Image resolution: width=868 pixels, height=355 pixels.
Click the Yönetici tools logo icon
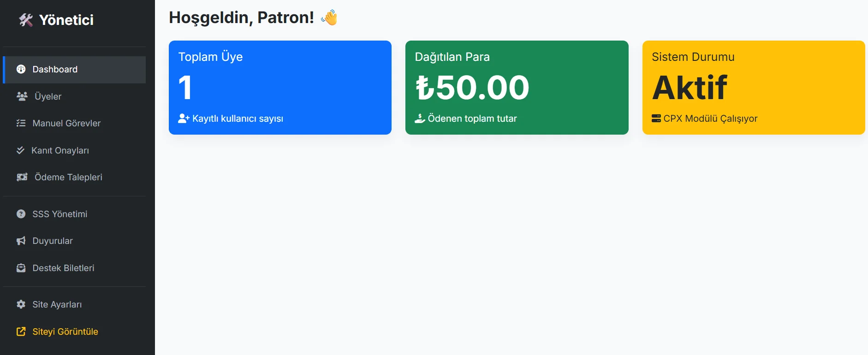point(26,20)
